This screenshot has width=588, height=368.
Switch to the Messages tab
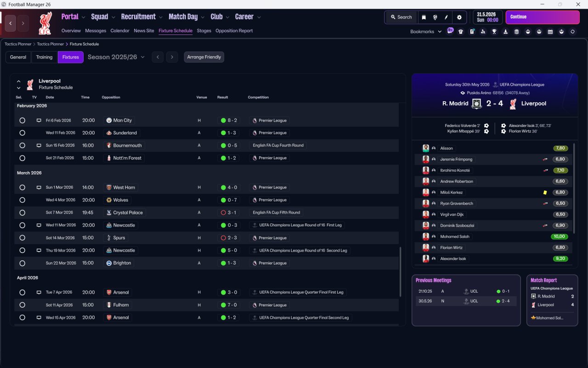coord(96,31)
